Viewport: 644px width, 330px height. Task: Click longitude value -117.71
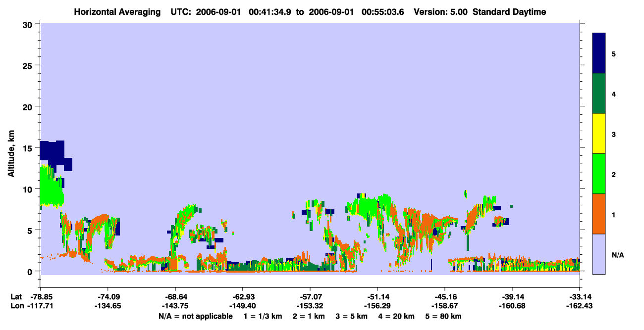tap(40, 306)
